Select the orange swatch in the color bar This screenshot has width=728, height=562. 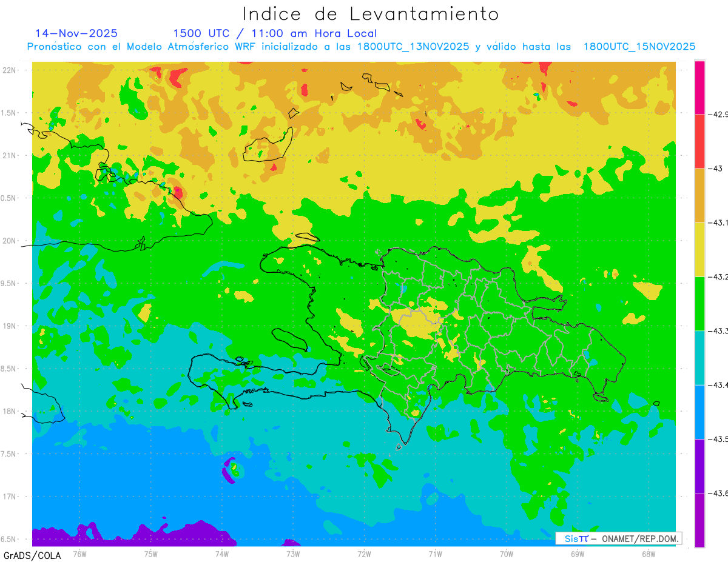tap(699, 195)
